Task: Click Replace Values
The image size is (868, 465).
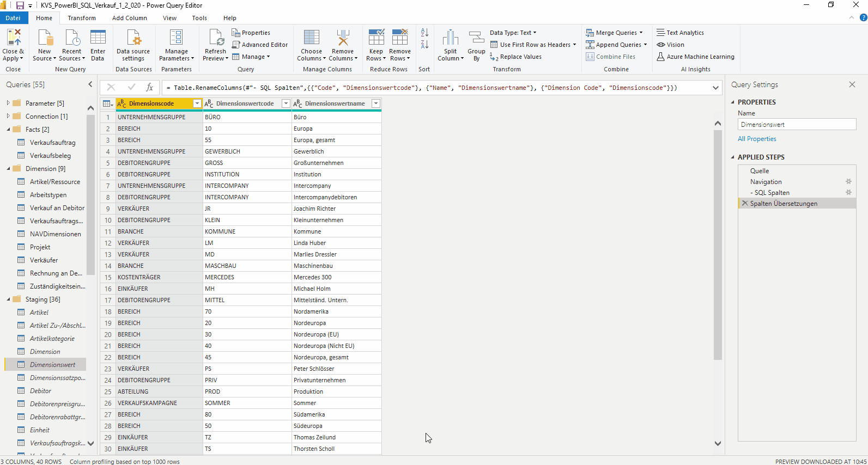Action: [x=515, y=57]
